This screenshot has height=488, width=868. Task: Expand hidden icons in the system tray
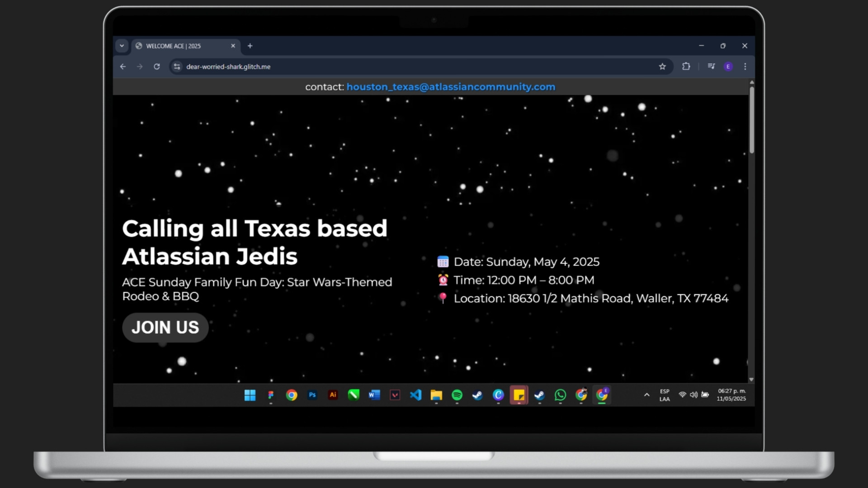pyautogui.click(x=646, y=394)
